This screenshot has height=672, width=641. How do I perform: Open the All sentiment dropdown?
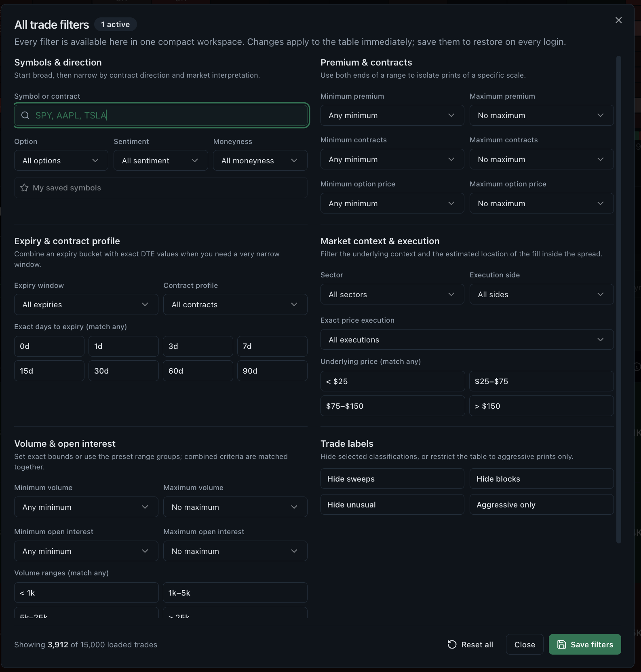point(160,161)
